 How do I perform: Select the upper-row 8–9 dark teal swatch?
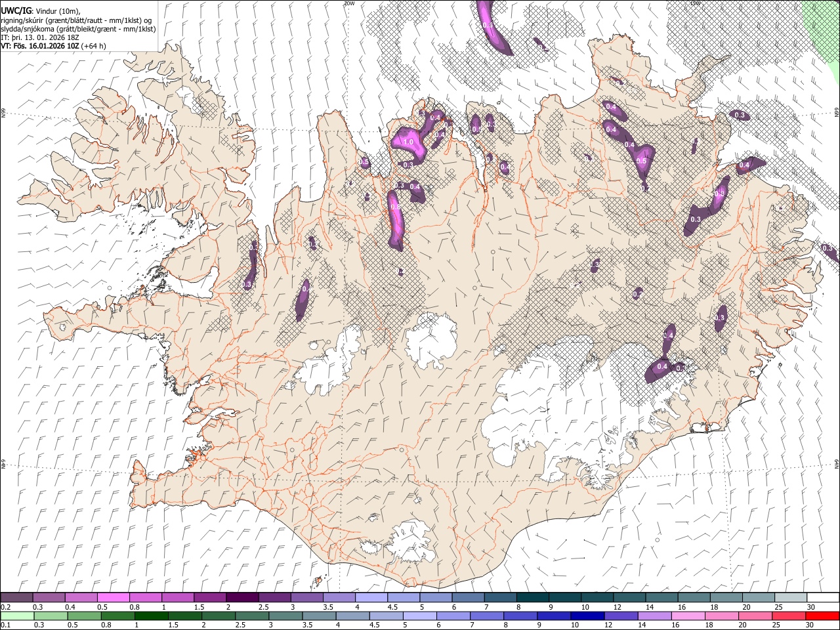point(533,598)
